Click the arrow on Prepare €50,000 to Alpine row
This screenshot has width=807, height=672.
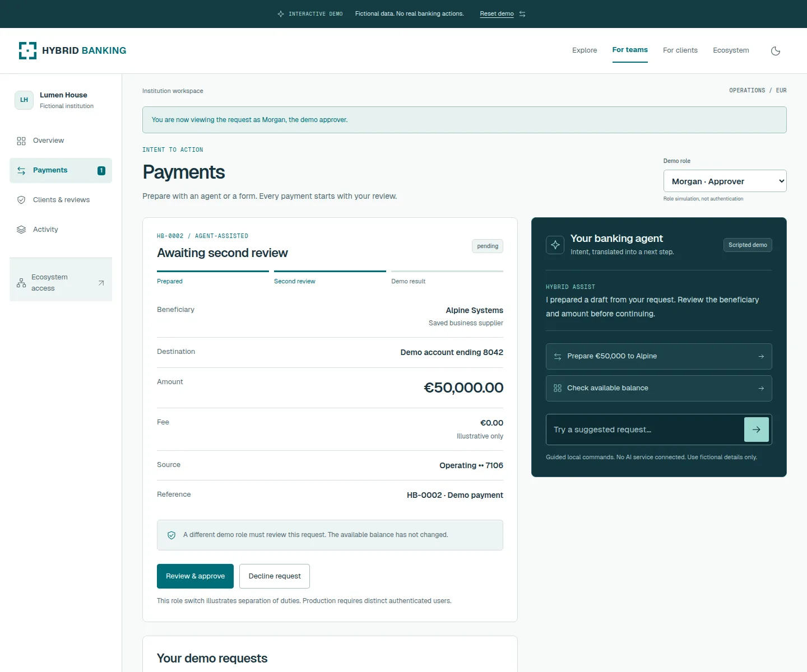click(x=761, y=357)
